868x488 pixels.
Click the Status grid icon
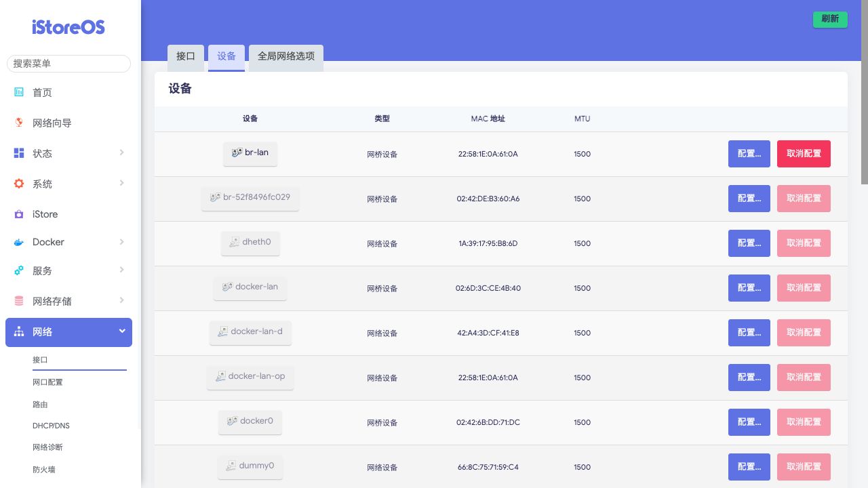19,153
